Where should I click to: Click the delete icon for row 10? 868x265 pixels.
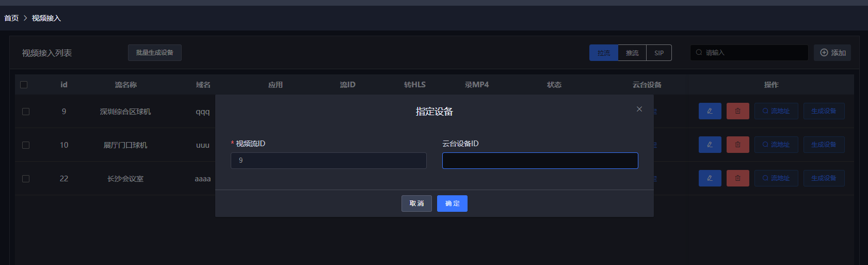tap(737, 145)
